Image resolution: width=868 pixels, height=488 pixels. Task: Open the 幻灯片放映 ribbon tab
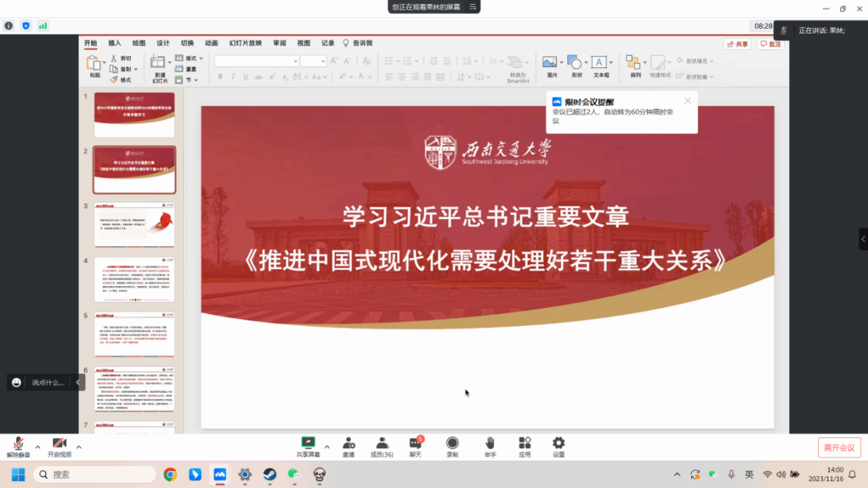click(245, 44)
